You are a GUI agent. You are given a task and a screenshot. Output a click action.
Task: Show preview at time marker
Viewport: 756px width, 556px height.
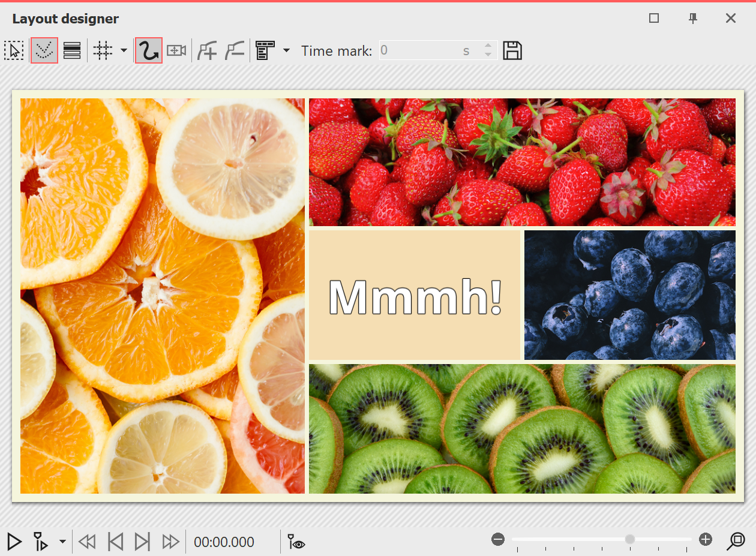pos(295,542)
